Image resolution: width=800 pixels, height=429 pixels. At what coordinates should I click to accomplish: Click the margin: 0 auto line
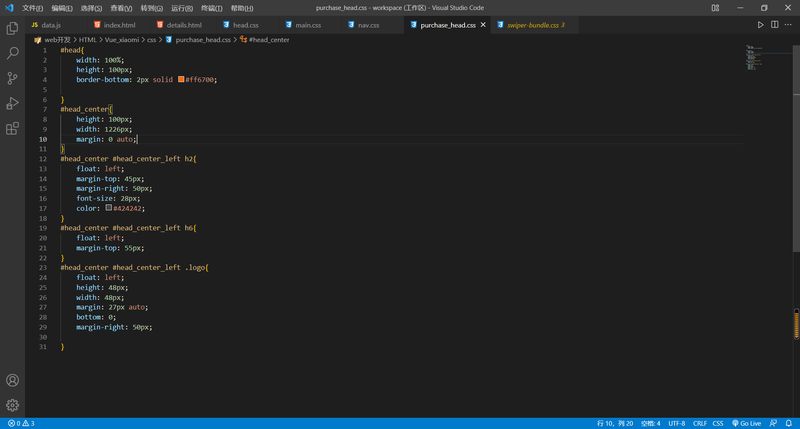tap(106, 139)
